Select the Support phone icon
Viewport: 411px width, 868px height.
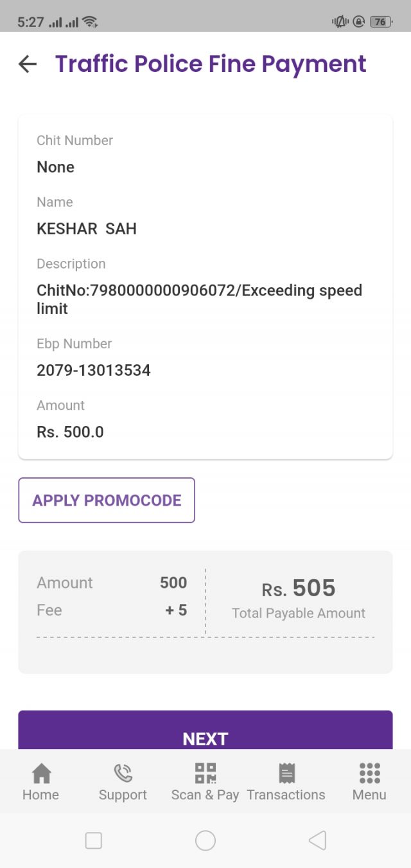coord(123,774)
